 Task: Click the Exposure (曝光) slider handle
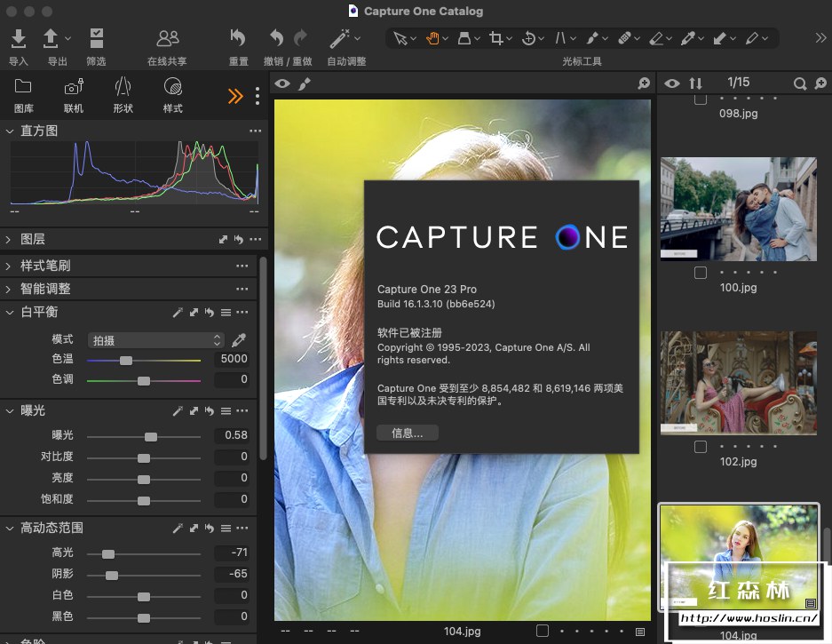coord(151,436)
